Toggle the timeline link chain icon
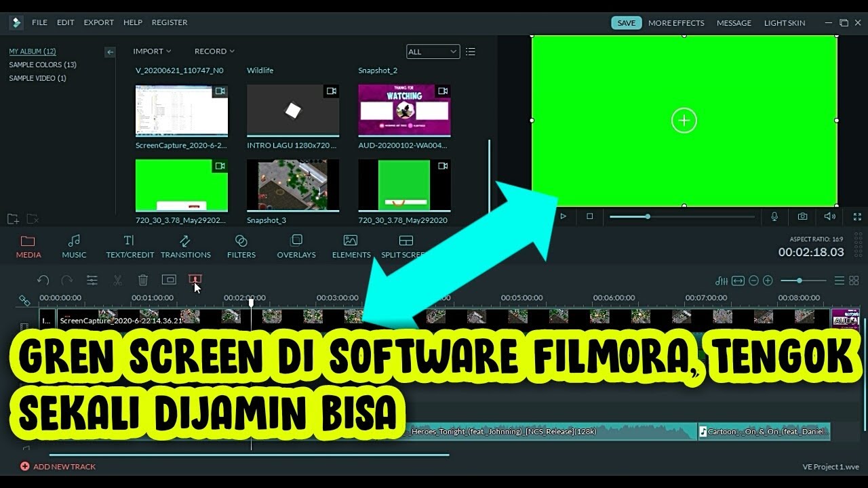The width and height of the screenshot is (868, 488). pos(24,300)
